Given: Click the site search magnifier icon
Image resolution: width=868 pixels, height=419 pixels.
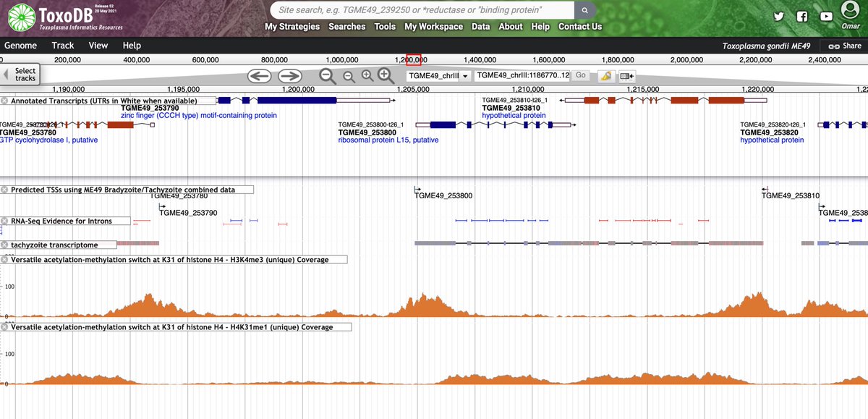Looking at the screenshot, I should pyautogui.click(x=585, y=10).
